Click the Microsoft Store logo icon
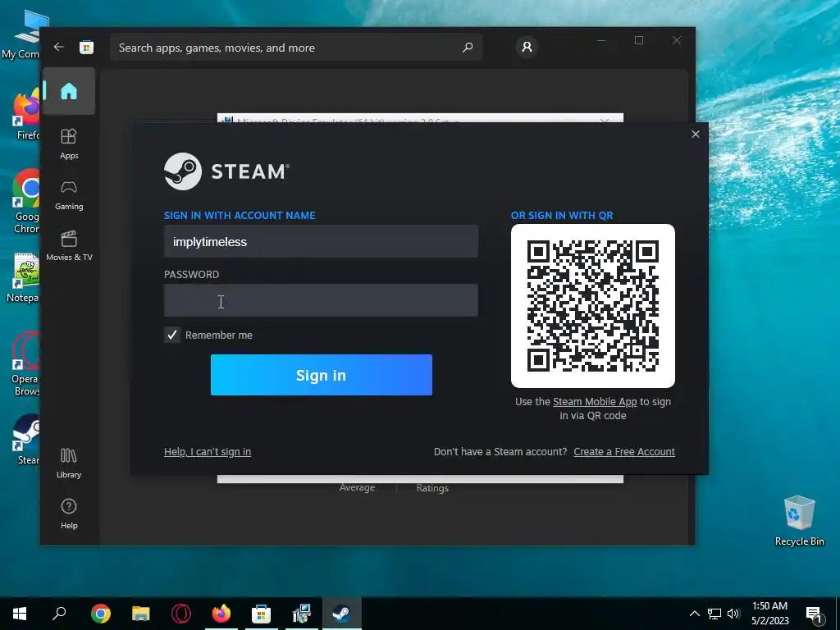Viewport: 840px width, 630px height. coord(86,47)
